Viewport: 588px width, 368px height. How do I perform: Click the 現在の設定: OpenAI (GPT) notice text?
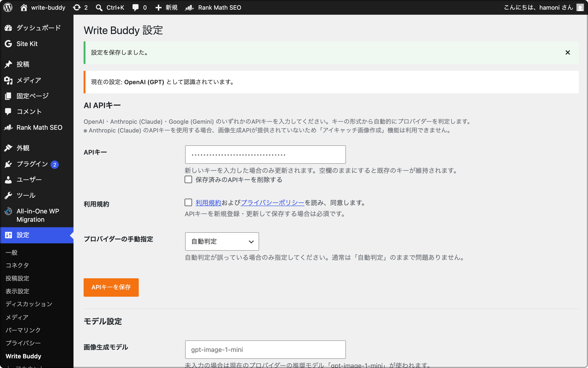162,82
